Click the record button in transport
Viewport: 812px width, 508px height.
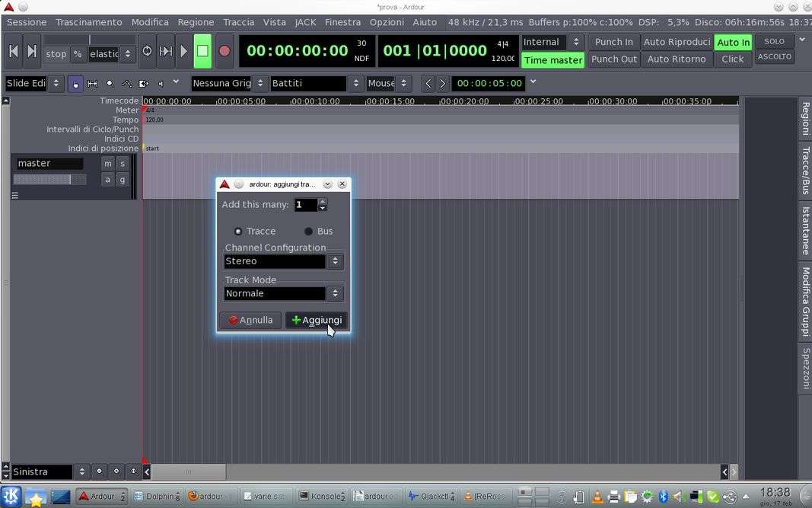(224, 51)
